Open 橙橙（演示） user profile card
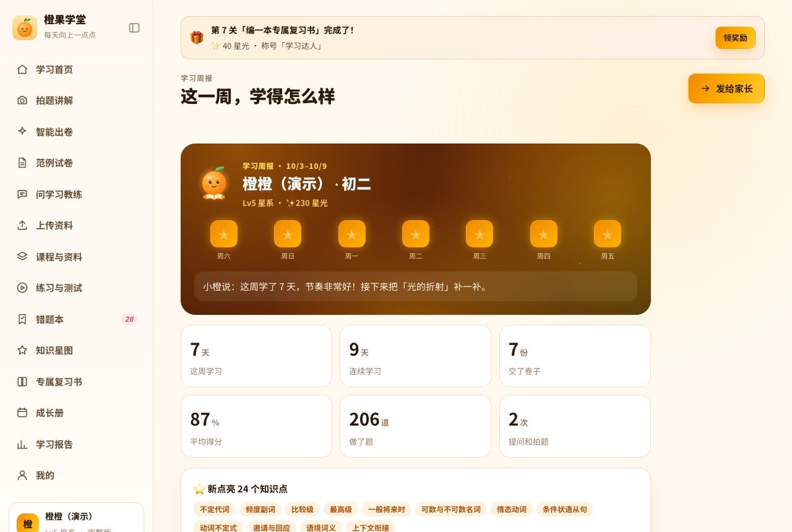The image size is (792, 532). 77,517
